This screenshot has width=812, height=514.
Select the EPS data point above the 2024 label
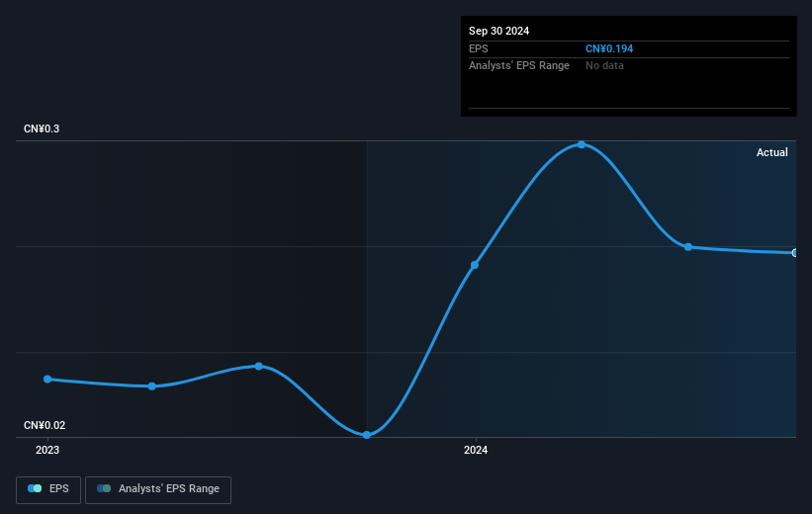pyautogui.click(x=475, y=265)
